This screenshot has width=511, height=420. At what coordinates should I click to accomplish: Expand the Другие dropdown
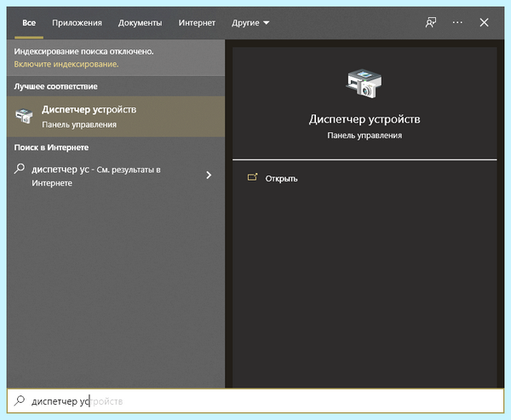(250, 23)
